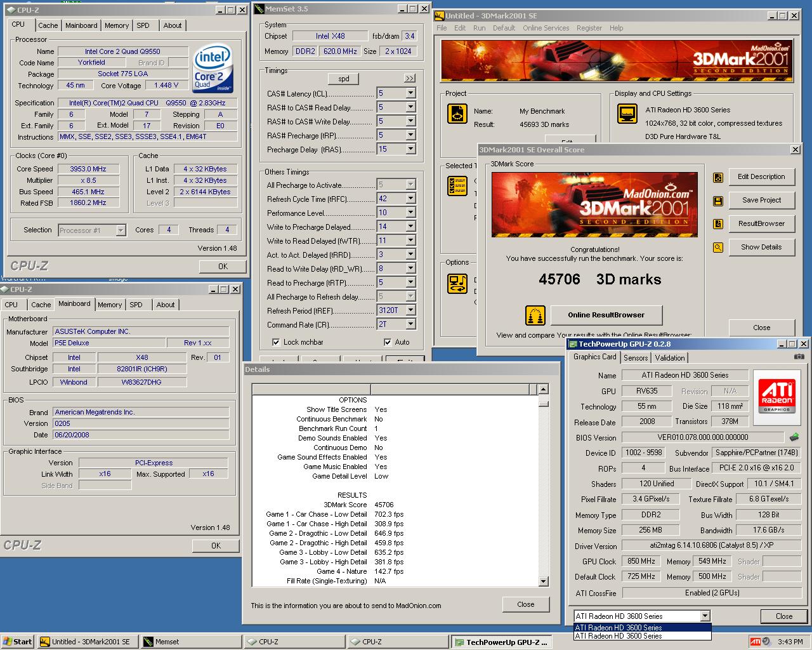The width and height of the screenshot is (812, 650).
Task: Open the Cache tab in top CPU-Z window
Action: 48,25
